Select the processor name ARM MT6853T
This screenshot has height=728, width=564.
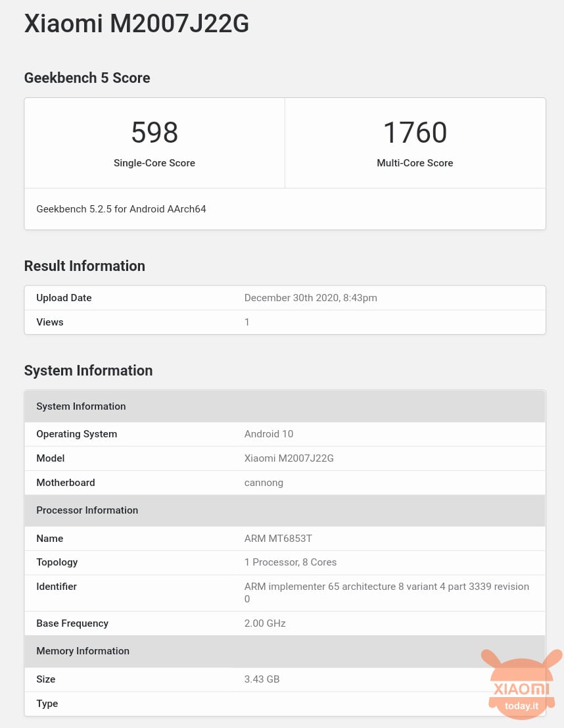pos(278,538)
